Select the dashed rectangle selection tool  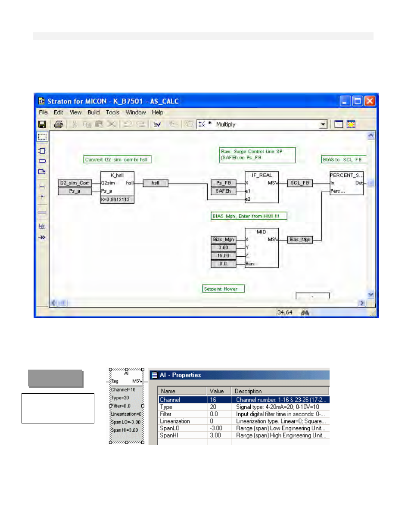[42, 137]
